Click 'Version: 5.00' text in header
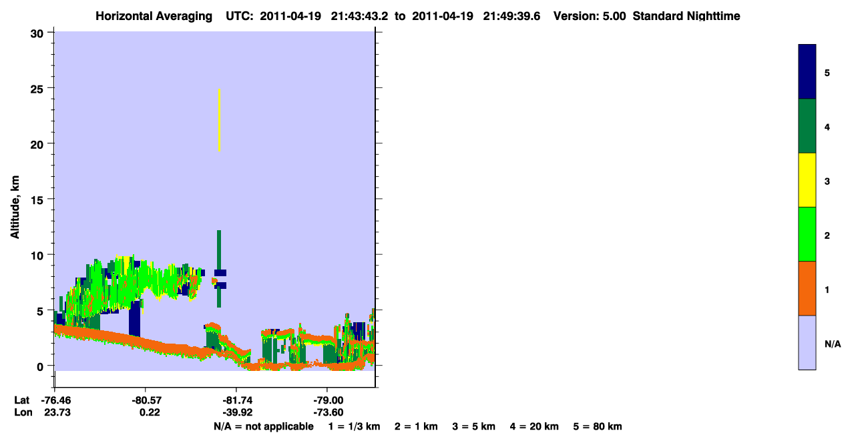Screen dimensions: 868x445 590,16
